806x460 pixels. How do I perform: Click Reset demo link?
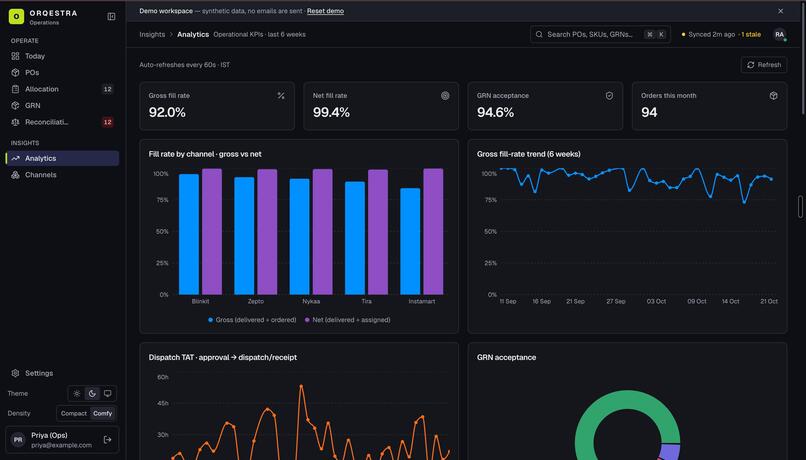325,11
